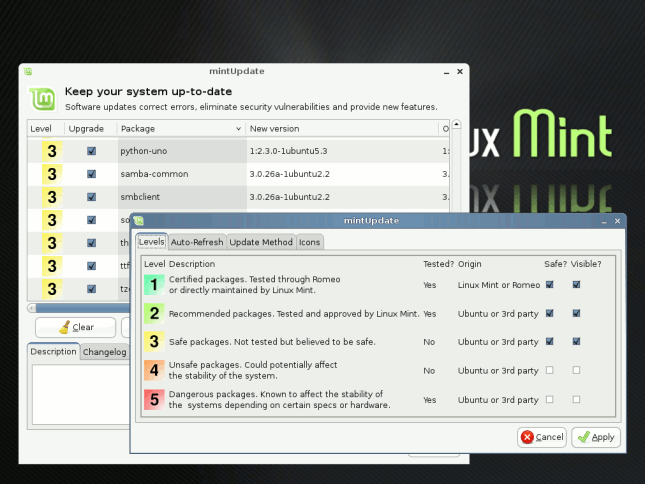Viewport: 645px width, 484px height.
Task: Switch to the Icons tab
Action: click(x=309, y=242)
